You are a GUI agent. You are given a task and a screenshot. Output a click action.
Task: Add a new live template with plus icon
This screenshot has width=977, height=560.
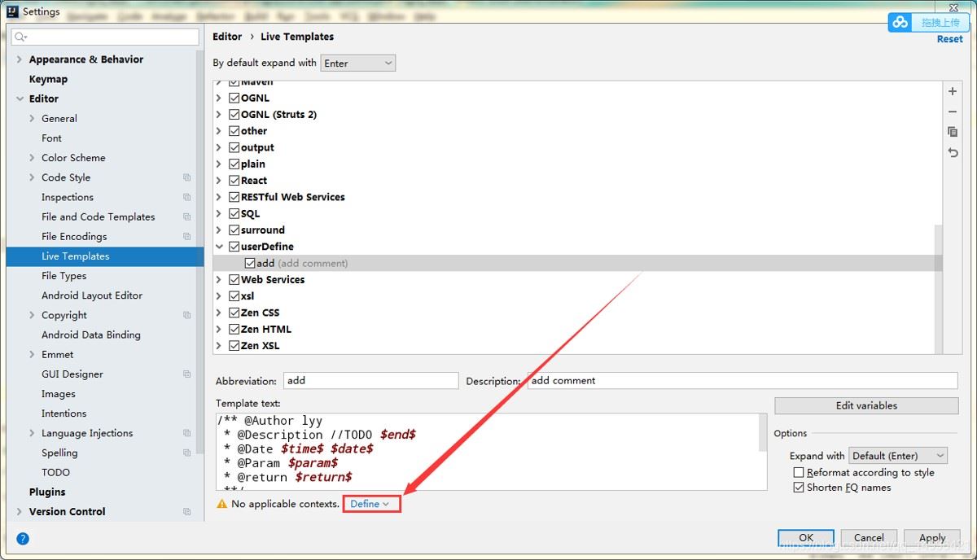click(953, 92)
